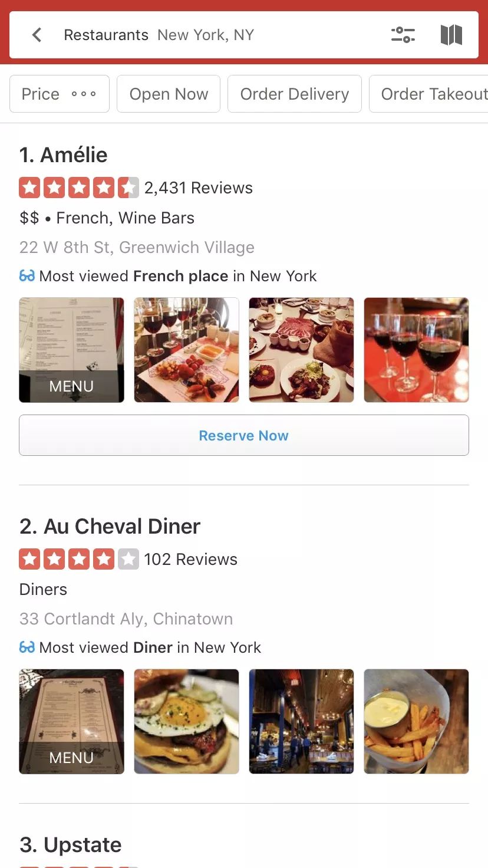Click the Reserve Now button
The image size is (488, 868).
click(244, 435)
